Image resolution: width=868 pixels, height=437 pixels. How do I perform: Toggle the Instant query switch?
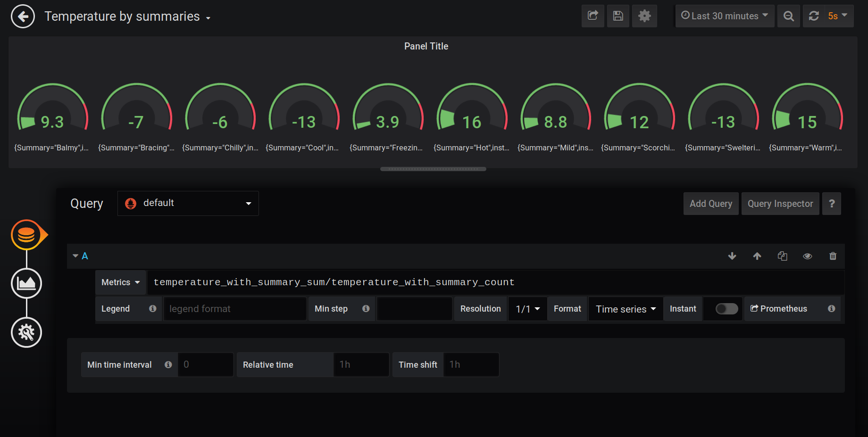point(726,309)
